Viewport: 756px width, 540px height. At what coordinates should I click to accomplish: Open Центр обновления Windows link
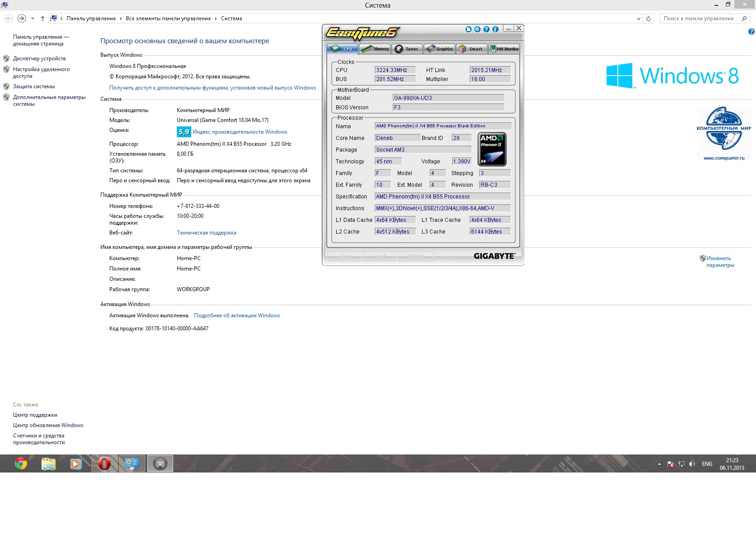tap(48, 425)
